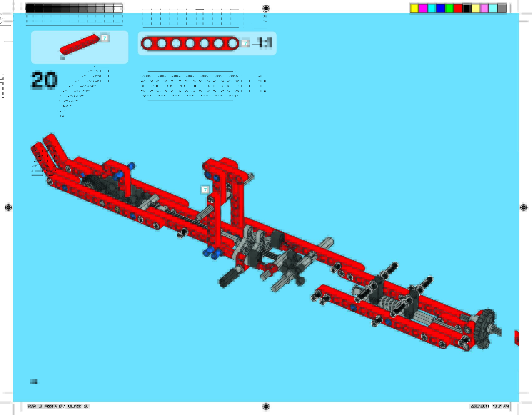This screenshot has width=532, height=415.
Task: Click the 1:1 scale label
Action: 265,43
